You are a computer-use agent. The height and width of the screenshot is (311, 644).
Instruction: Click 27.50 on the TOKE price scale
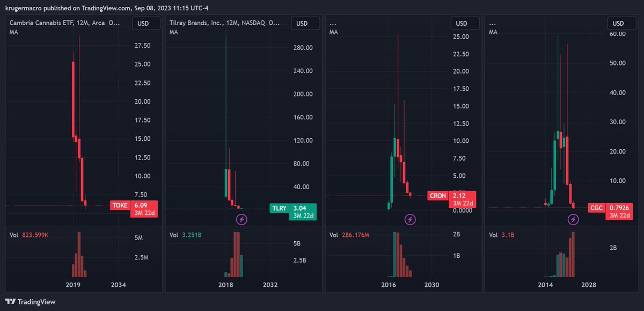pyautogui.click(x=142, y=46)
